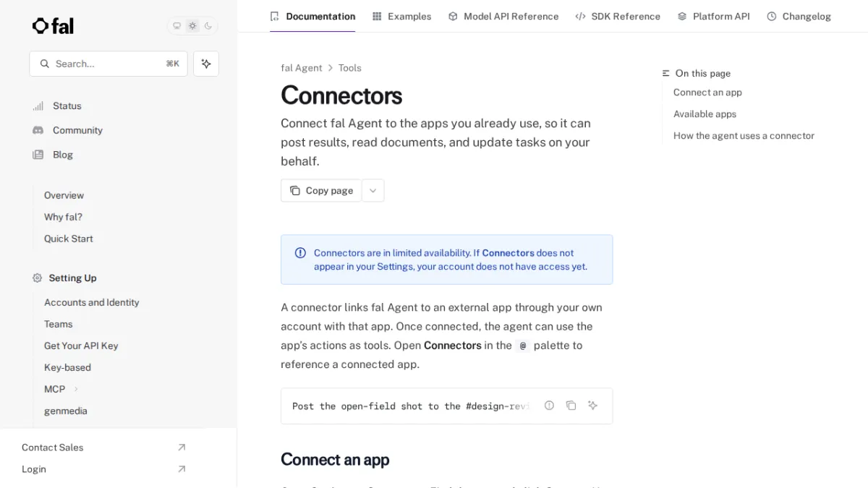Click the arrow icon next to Contact Sales
The image size is (868, 488).
pyautogui.click(x=182, y=448)
